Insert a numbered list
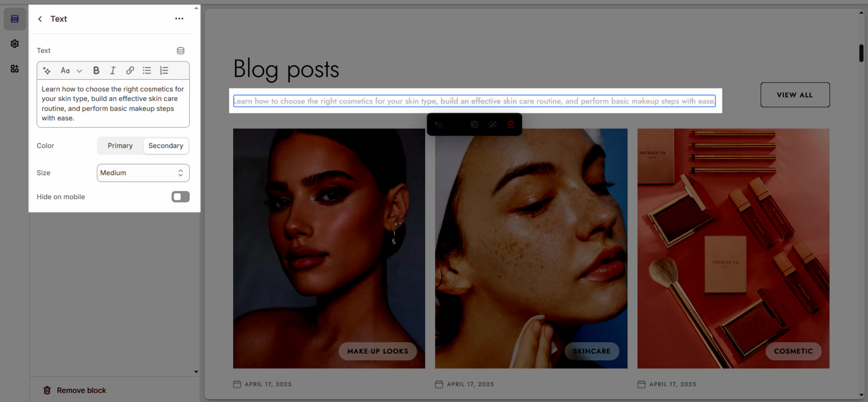 (x=164, y=71)
